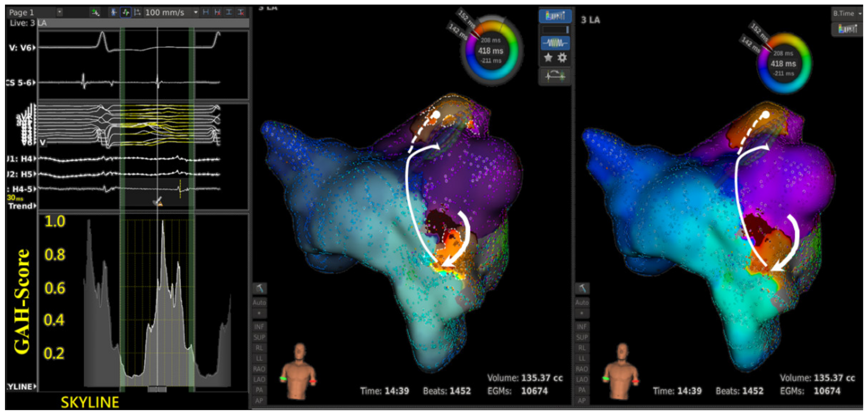868x416 pixels.
Task: Click the green add-signal icon in toolbar
Action: tap(95, 13)
